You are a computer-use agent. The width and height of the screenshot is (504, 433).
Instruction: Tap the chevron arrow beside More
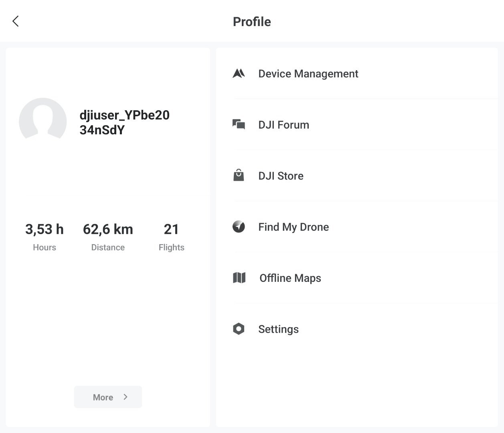click(x=125, y=397)
